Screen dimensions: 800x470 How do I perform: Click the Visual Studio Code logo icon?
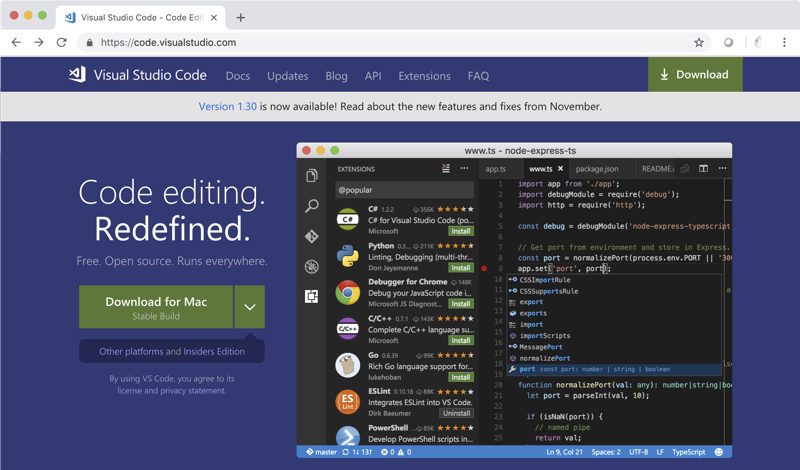77,75
